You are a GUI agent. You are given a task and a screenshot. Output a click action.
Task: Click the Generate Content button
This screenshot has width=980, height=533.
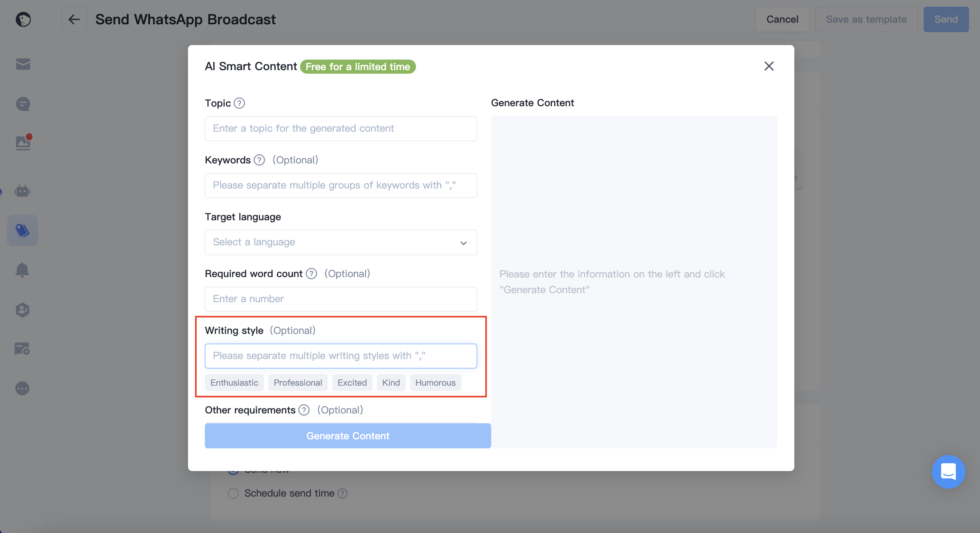point(348,436)
